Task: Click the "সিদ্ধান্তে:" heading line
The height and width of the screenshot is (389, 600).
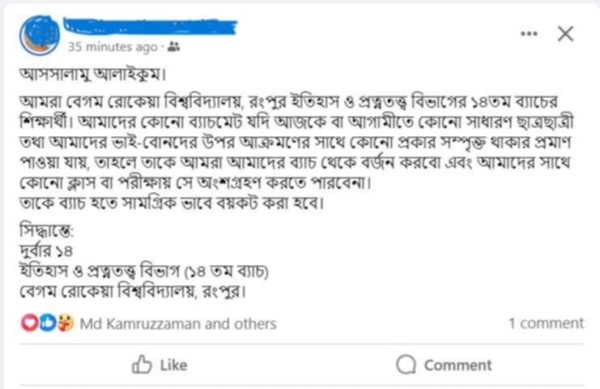Action: pos(46,231)
